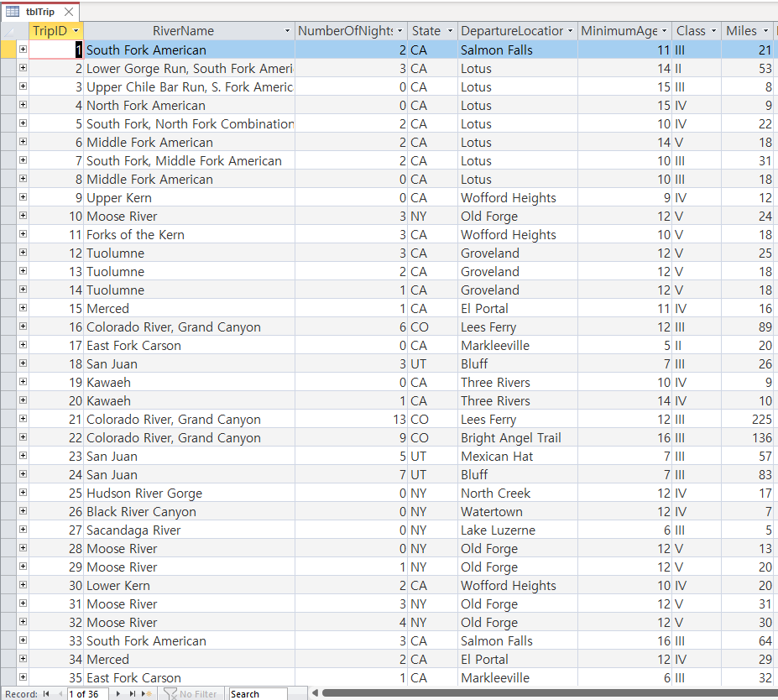Click the "South Fork, Middle Fork American" cell

[x=189, y=161]
